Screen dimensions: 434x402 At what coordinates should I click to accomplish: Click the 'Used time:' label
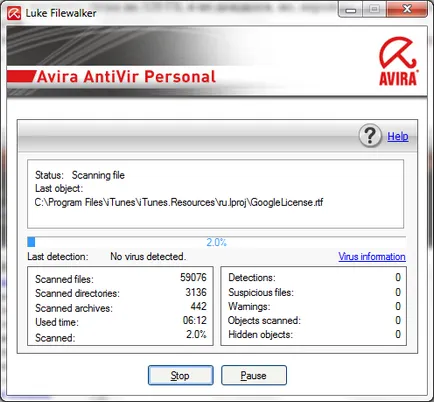tap(57, 322)
